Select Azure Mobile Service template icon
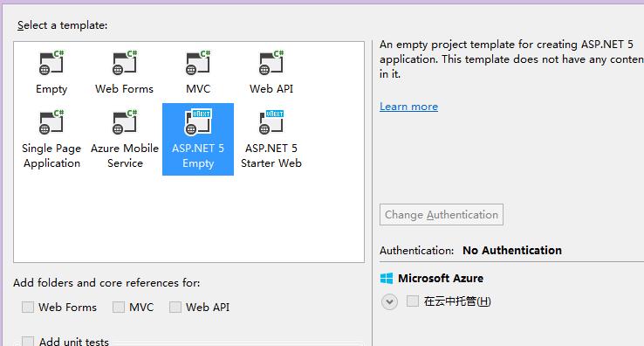Screen dimensions: 644x346 (x=125, y=121)
